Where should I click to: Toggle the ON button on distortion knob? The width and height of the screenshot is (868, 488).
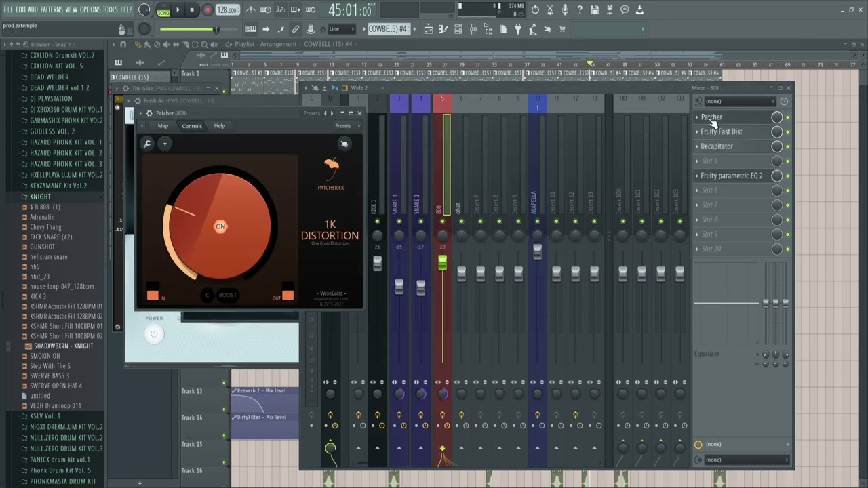pos(220,226)
